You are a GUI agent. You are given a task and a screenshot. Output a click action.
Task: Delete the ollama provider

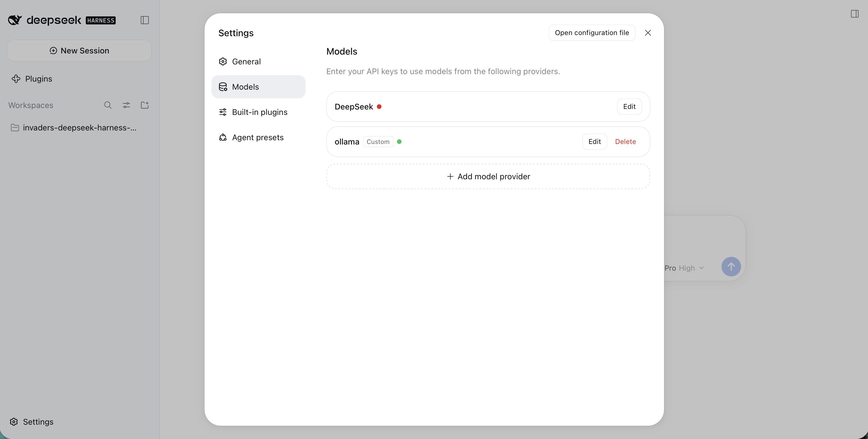coord(625,142)
